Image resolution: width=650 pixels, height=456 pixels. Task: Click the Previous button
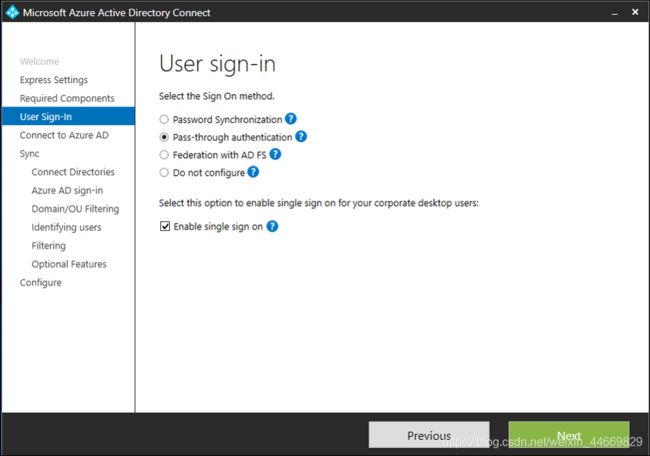(429, 435)
